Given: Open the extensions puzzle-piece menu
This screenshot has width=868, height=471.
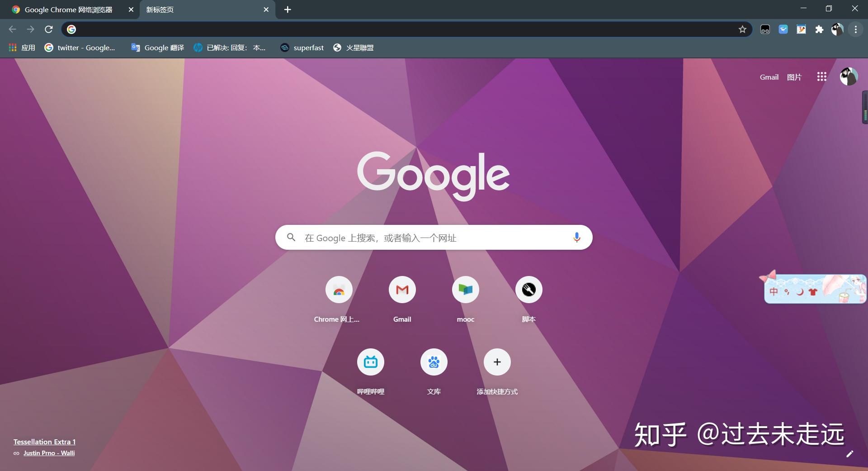Looking at the screenshot, I should pos(819,29).
